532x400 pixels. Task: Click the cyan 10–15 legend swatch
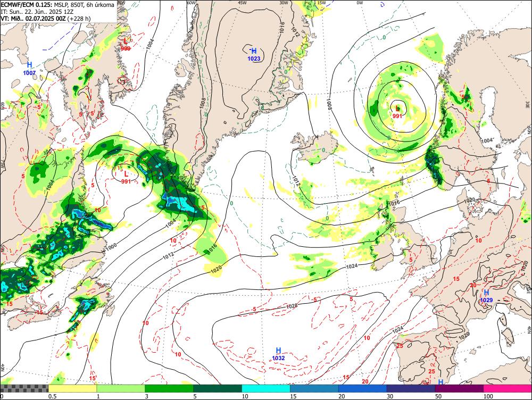[266, 388]
